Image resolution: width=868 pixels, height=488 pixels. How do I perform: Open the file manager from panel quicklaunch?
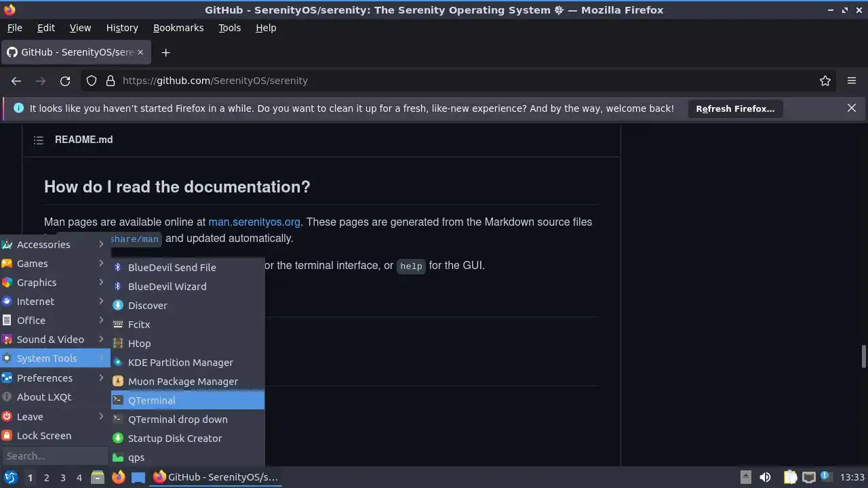(98, 477)
